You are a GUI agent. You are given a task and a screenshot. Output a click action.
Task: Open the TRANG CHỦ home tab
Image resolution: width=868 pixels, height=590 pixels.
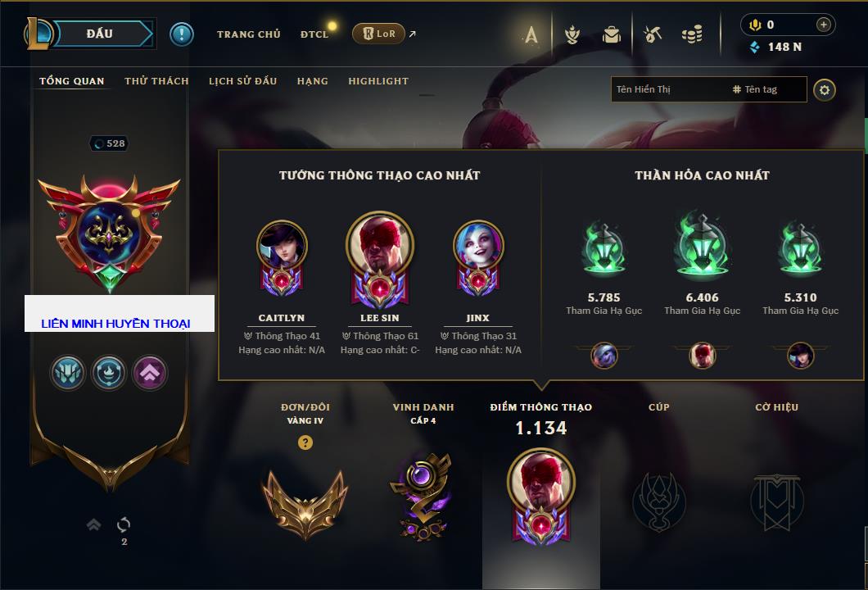click(x=249, y=34)
